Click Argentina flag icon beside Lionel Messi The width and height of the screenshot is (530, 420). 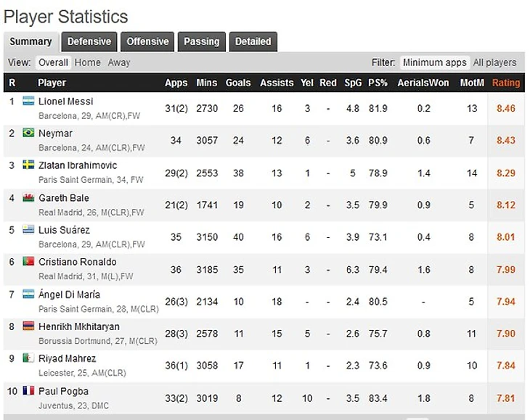click(x=29, y=101)
